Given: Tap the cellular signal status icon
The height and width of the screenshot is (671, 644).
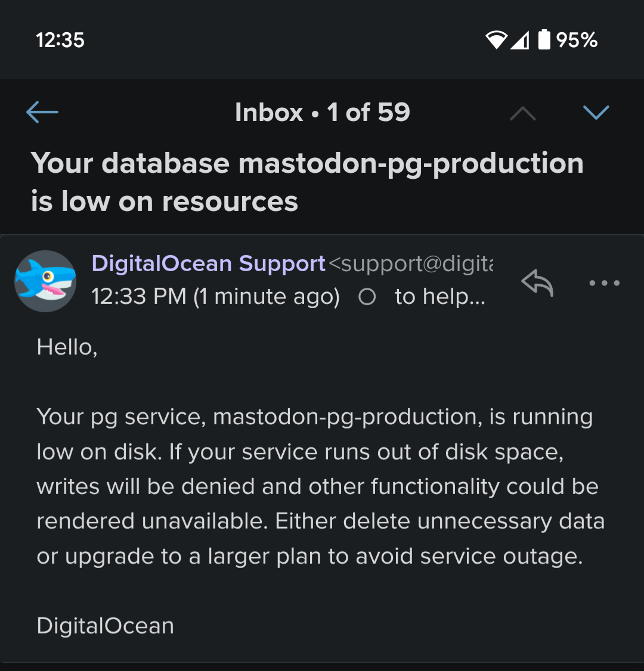Looking at the screenshot, I should click(520, 40).
